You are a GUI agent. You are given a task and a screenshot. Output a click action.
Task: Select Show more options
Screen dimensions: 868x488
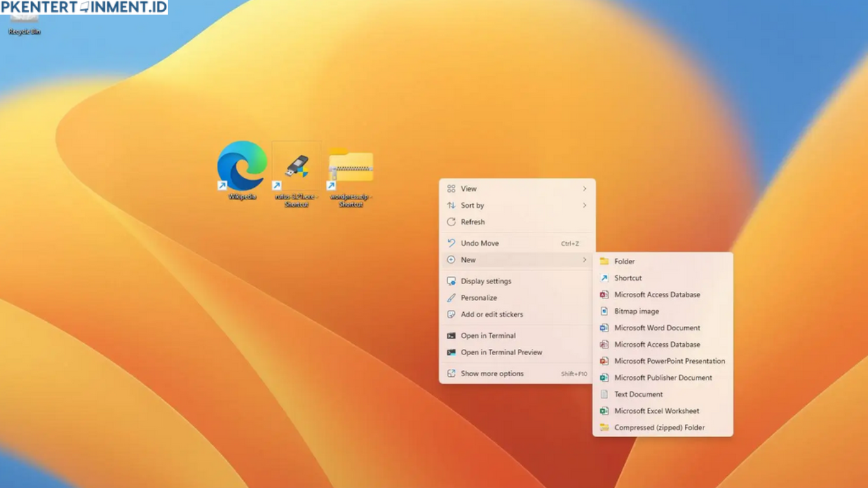517,374
